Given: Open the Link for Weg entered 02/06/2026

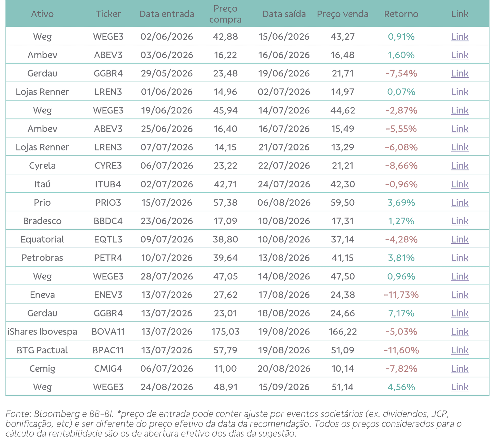Looking at the screenshot, I should tap(459, 36).
